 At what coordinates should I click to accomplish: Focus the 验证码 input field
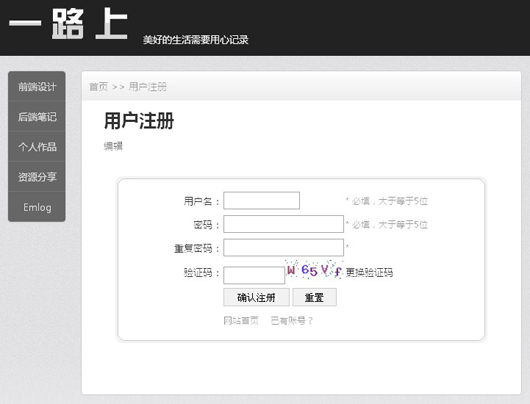(x=254, y=275)
